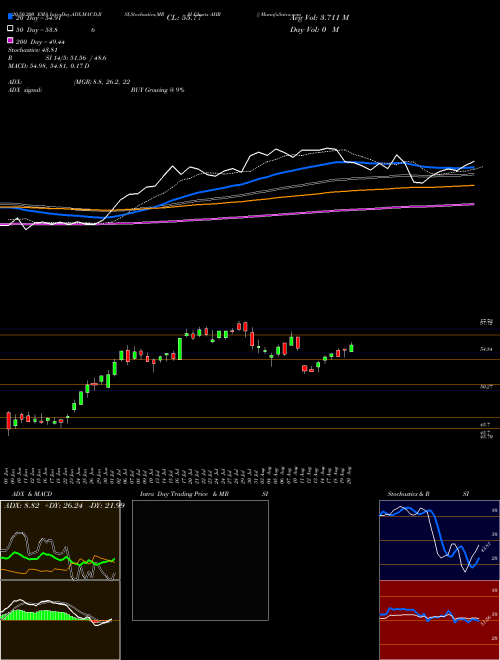Select the ADX indicator chart panel
Image resolution: width=500 pixels, height=660 pixels.
60,540
